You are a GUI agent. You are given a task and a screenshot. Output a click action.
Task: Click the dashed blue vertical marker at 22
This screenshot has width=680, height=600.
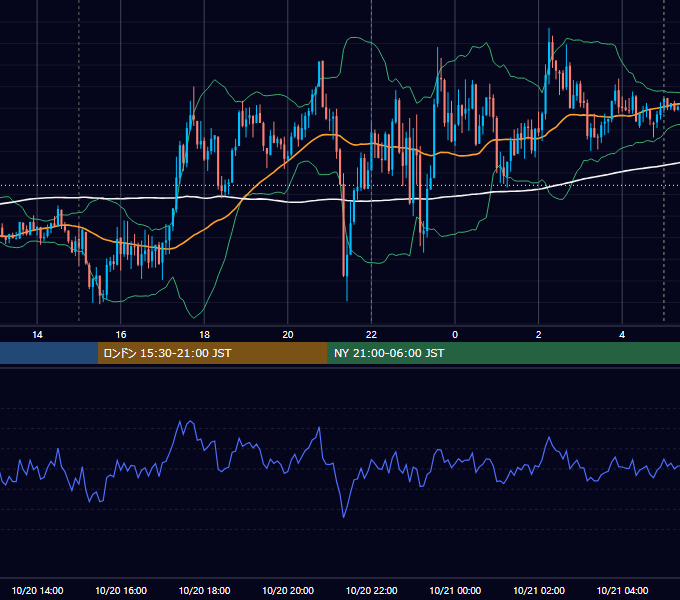(371, 163)
